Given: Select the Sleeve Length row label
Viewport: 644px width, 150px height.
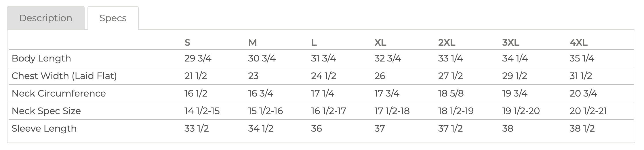Looking at the screenshot, I should click(x=44, y=128).
